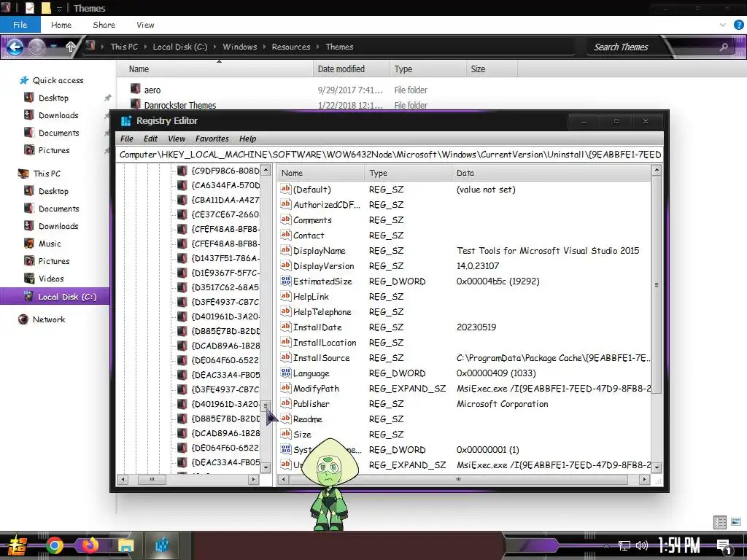
Task: Open the Start button on taskbar
Action: [x=17, y=545]
